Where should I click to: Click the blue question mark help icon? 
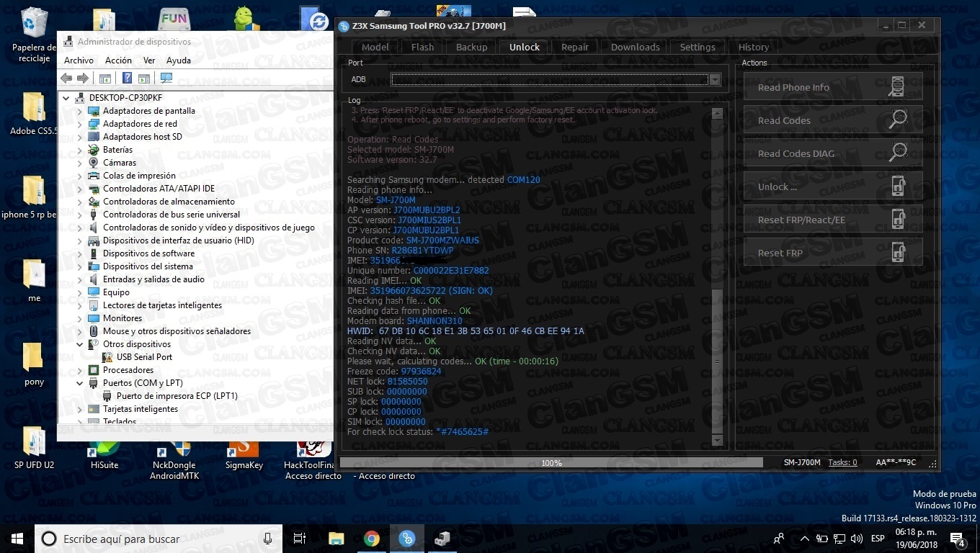(127, 78)
